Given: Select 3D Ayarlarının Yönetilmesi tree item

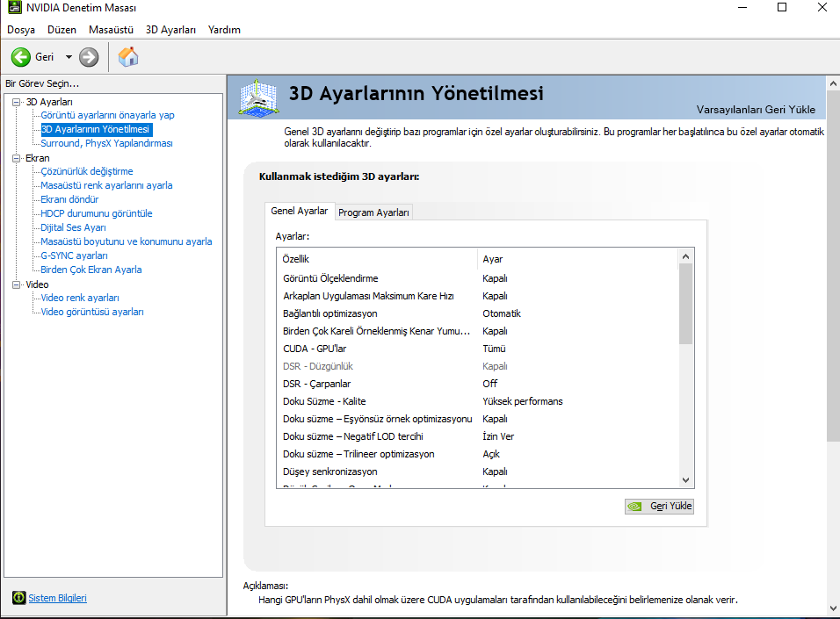Looking at the screenshot, I should pos(97,129).
